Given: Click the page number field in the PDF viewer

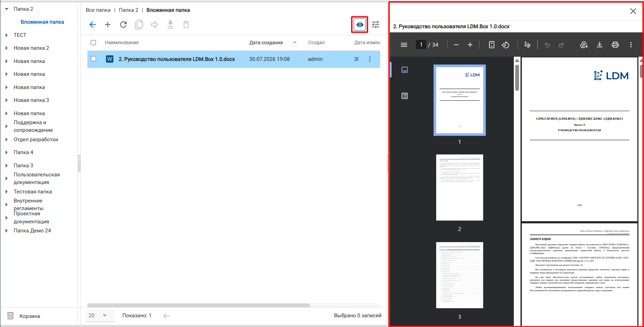Looking at the screenshot, I should click(421, 45).
